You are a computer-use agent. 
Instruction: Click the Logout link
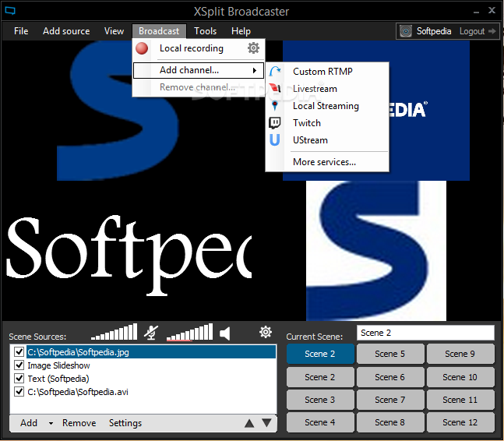tap(472, 31)
